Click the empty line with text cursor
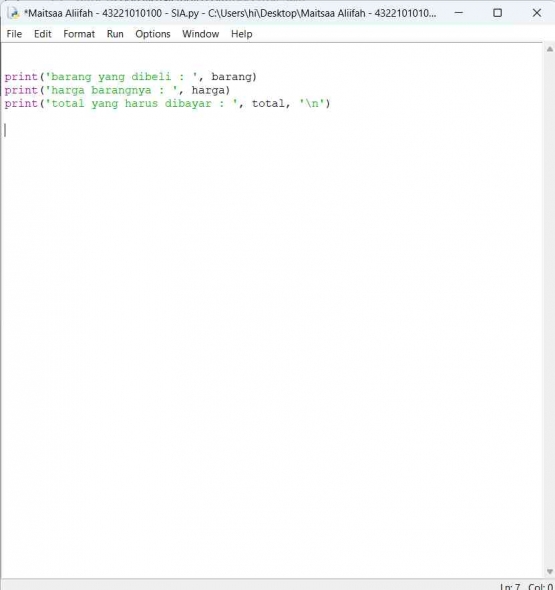The height and width of the screenshot is (590, 555). coord(271,130)
